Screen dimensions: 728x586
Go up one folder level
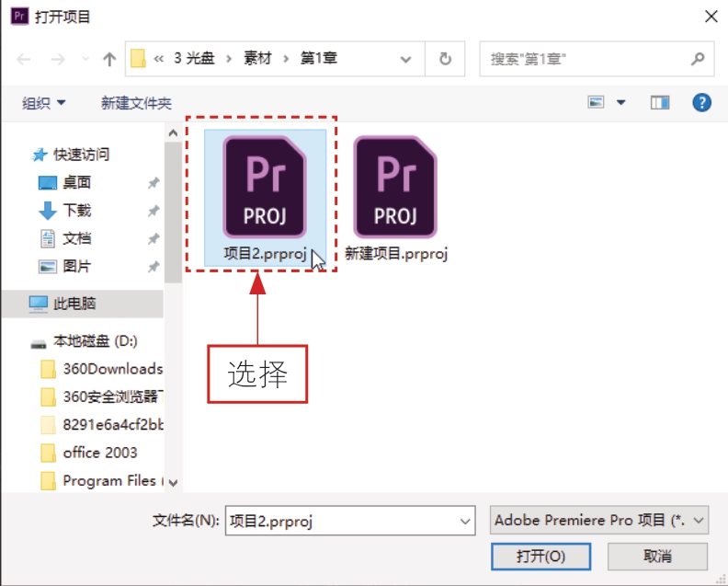click(109, 59)
